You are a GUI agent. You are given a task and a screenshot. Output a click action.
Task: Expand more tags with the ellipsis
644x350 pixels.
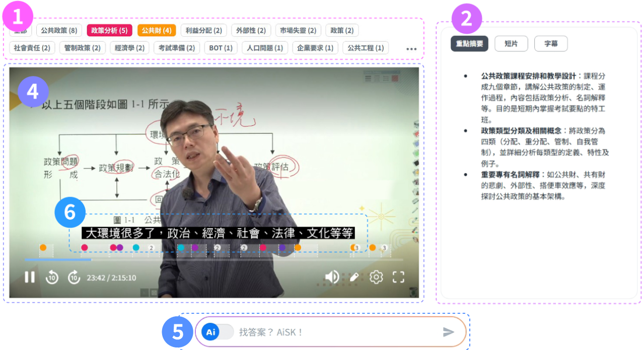coord(411,49)
